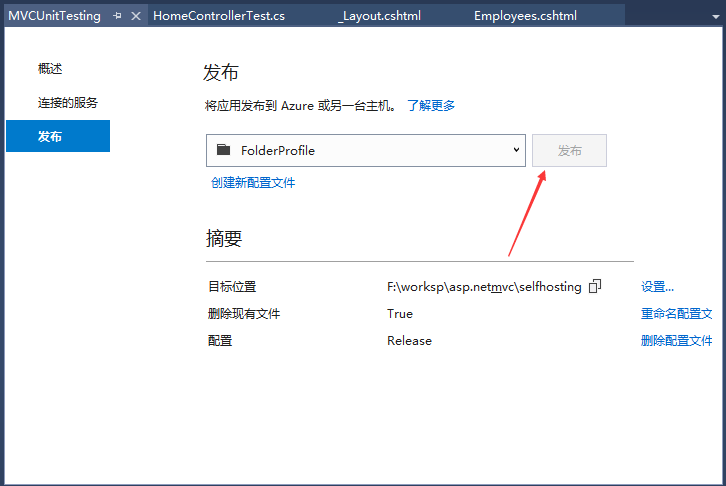Open the 连接的服务 section
Image resolution: width=726 pixels, height=486 pixels.
68,103
